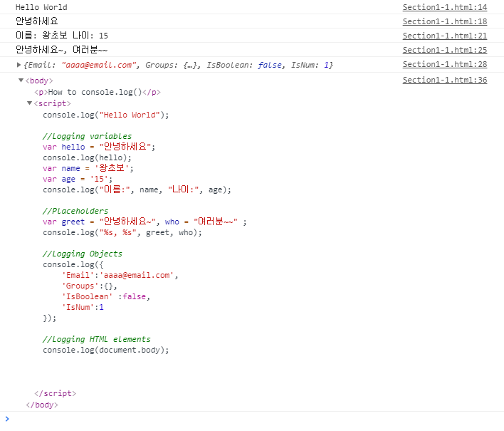504x431 pixels.
Task: Expand the logged Email object
Action: pyautogui.click(x=19, y=65)
